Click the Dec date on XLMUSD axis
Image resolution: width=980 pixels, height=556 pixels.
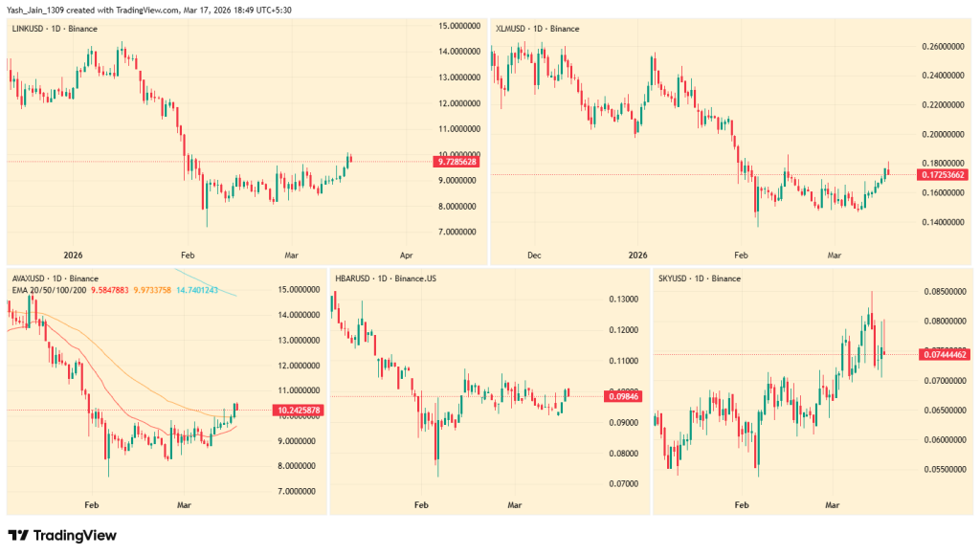[x=534, y=256]
